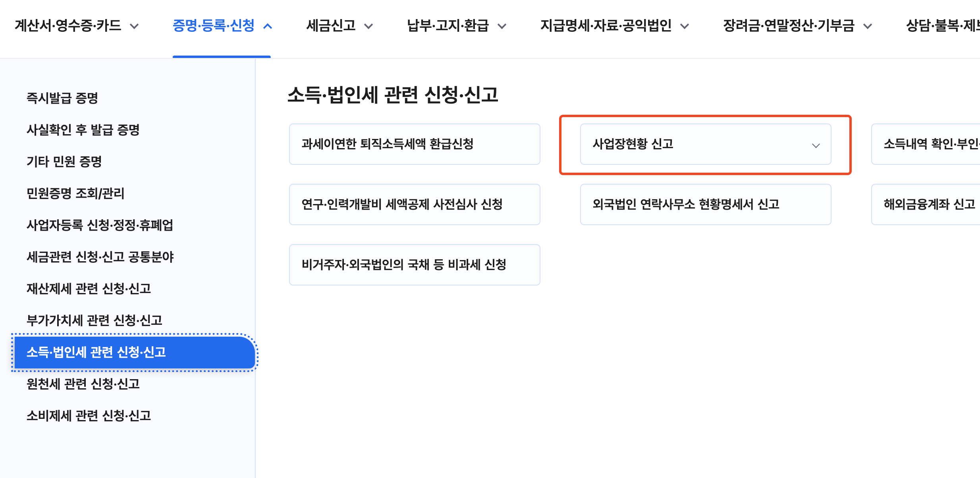The width and height of the screenshot is (980, 478).
Task: Open 과세이연한 퇴직소득세액 환급신청
Action: click(x=415, y=144)
